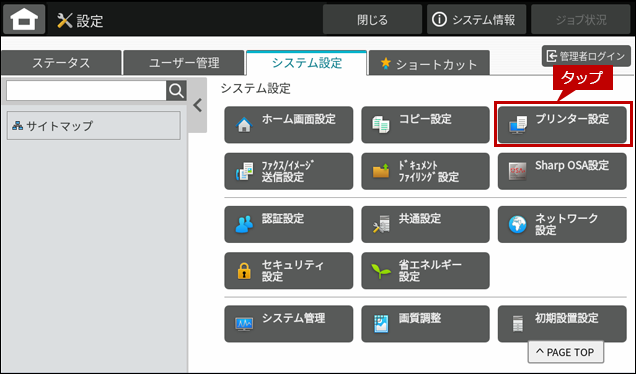Click the picture icon on 画質調整
This screenshot has width=636, height=374.
(381, 324)
